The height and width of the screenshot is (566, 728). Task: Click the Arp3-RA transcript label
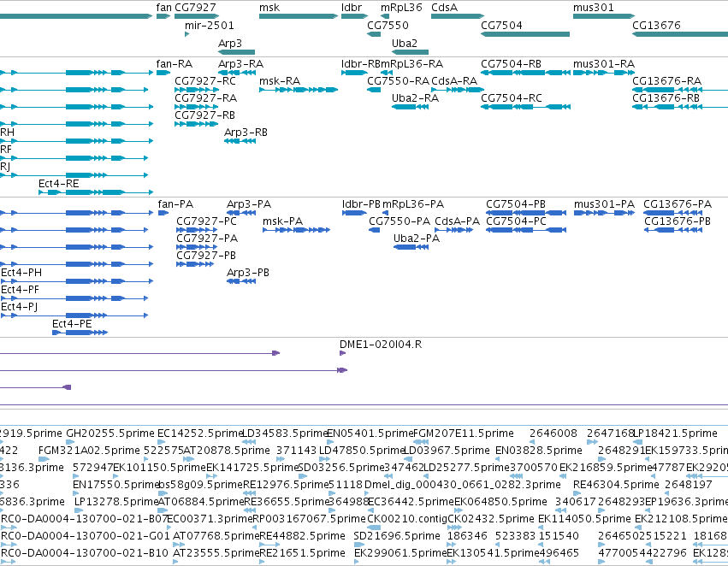pos(241,63)
